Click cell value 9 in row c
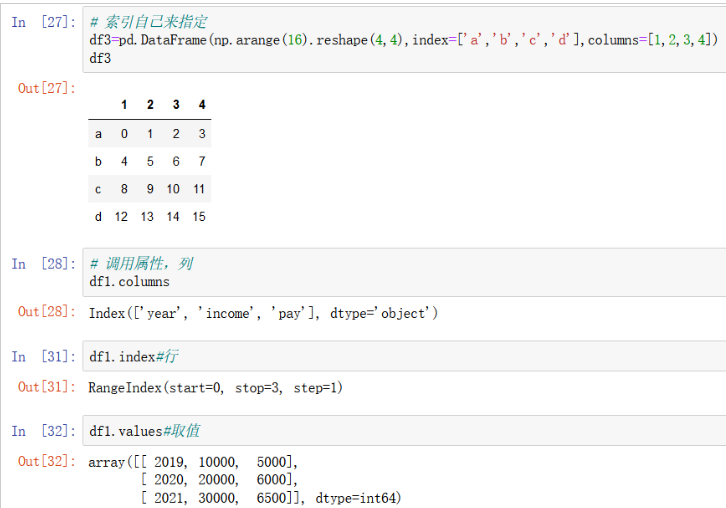 click(x=150, y=189)
